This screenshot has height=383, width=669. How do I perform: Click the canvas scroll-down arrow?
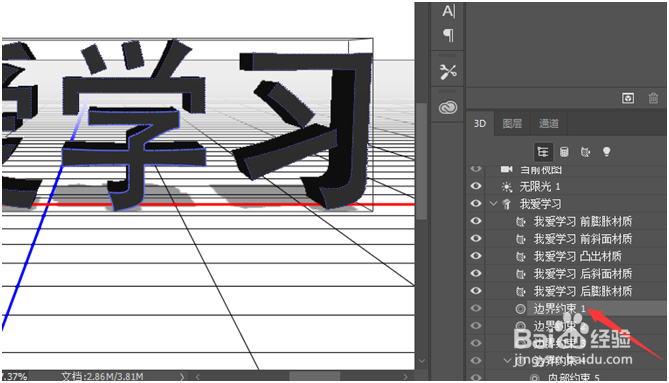(x=422, y=361)
